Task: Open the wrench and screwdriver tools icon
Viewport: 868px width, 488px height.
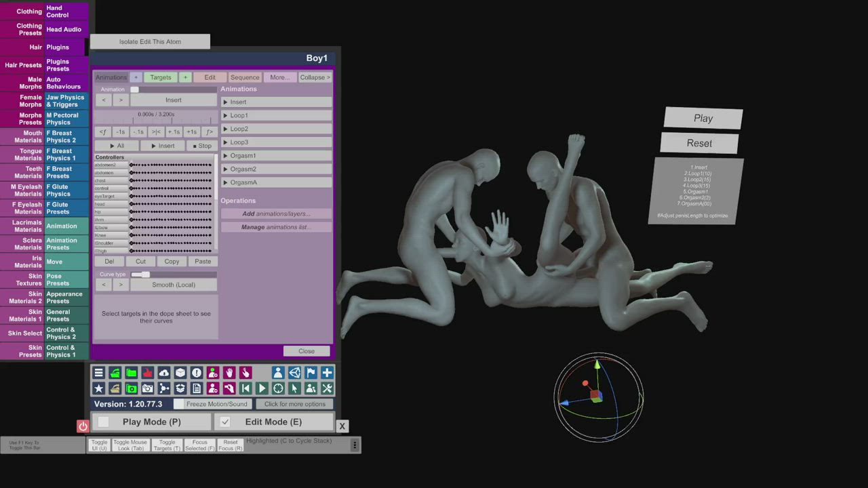Action: click(327, 388)
